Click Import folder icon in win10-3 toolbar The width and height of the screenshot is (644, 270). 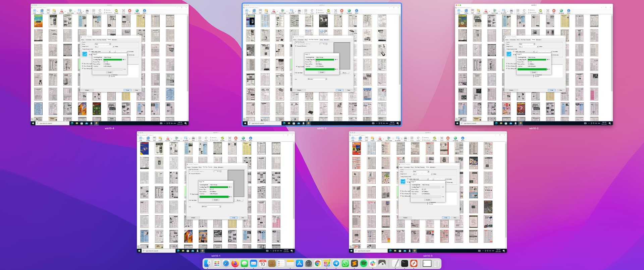(266, 10)
